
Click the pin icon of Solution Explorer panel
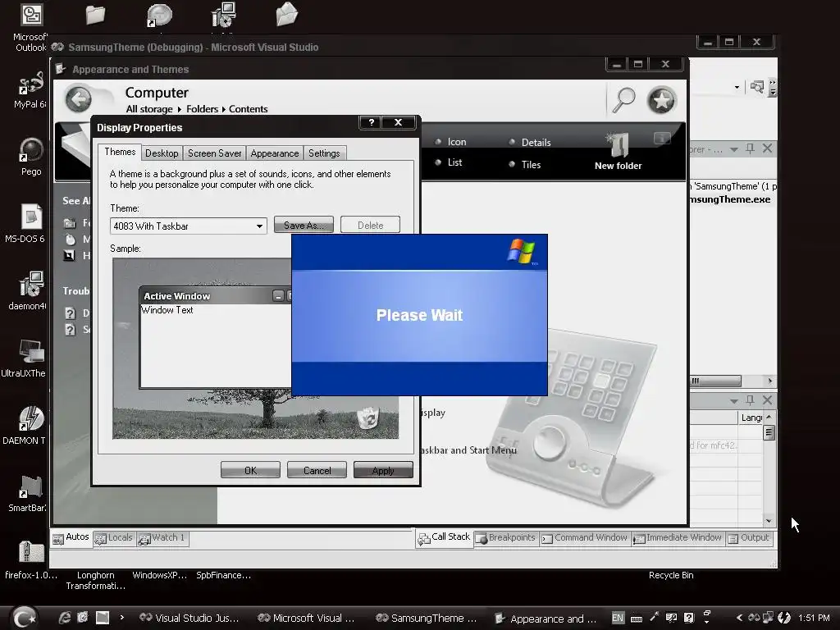(750, 148)
